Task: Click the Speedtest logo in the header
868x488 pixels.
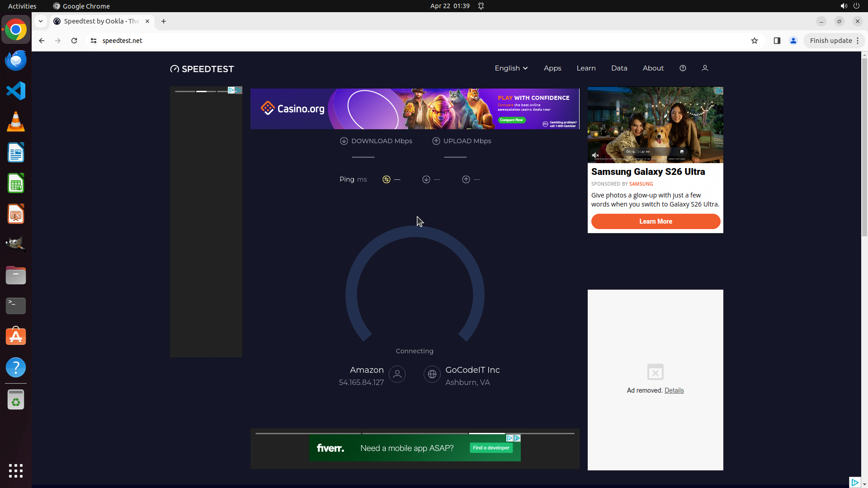Action: point(202,69)
